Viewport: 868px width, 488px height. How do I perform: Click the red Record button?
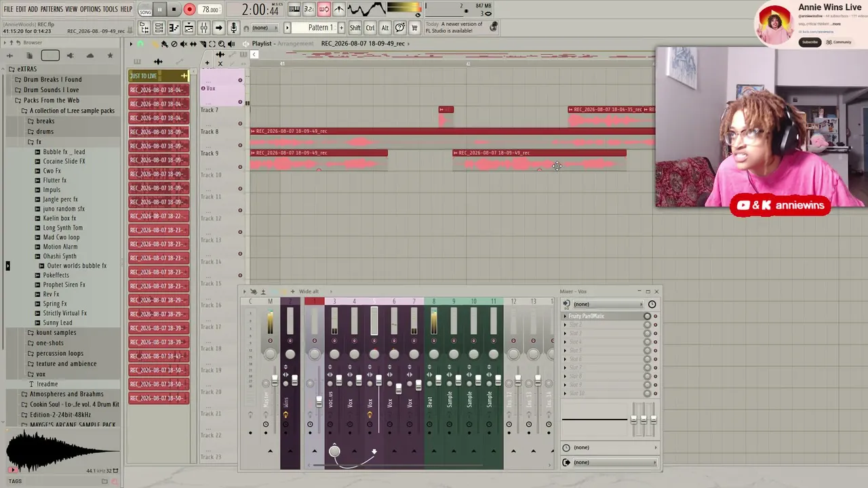click(x=189, y=9)
